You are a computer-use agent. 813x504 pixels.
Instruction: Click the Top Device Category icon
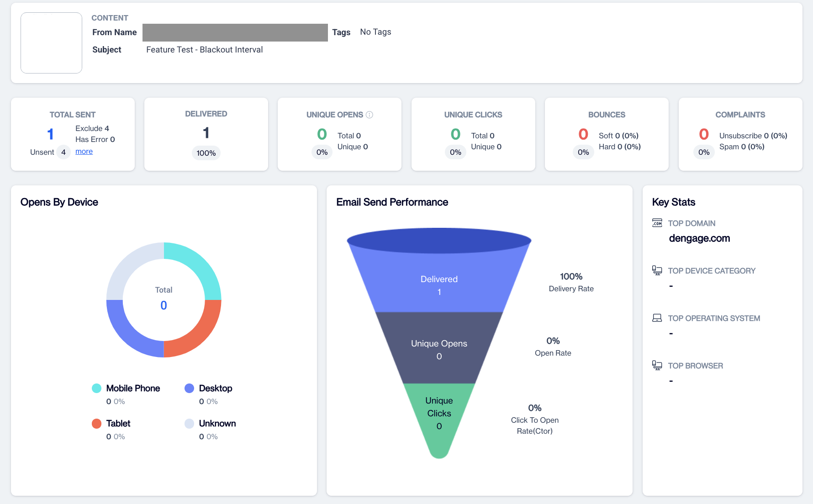657,270
